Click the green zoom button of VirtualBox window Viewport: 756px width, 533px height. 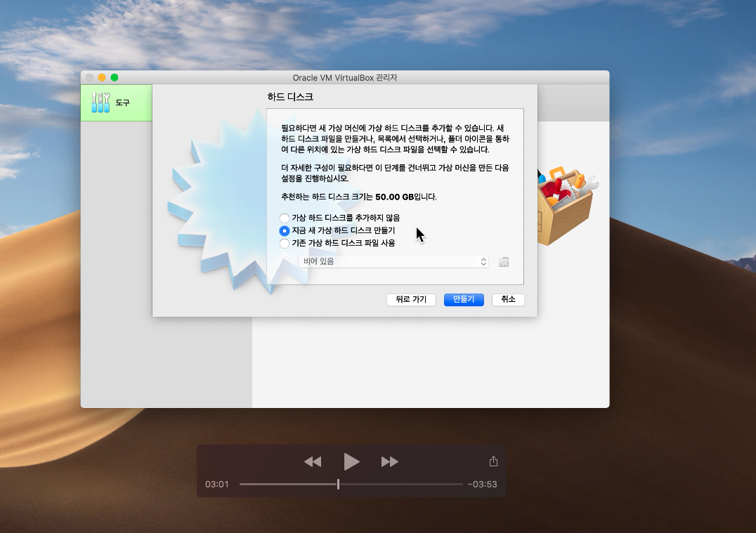click(115, 77)
